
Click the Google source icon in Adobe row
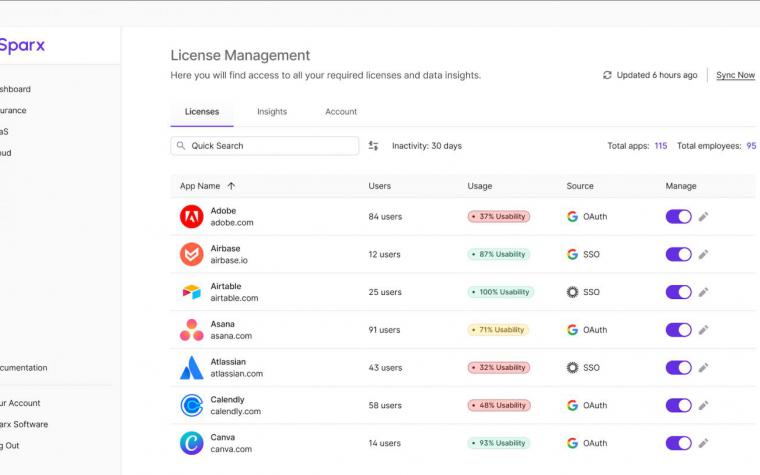point(572,217)
